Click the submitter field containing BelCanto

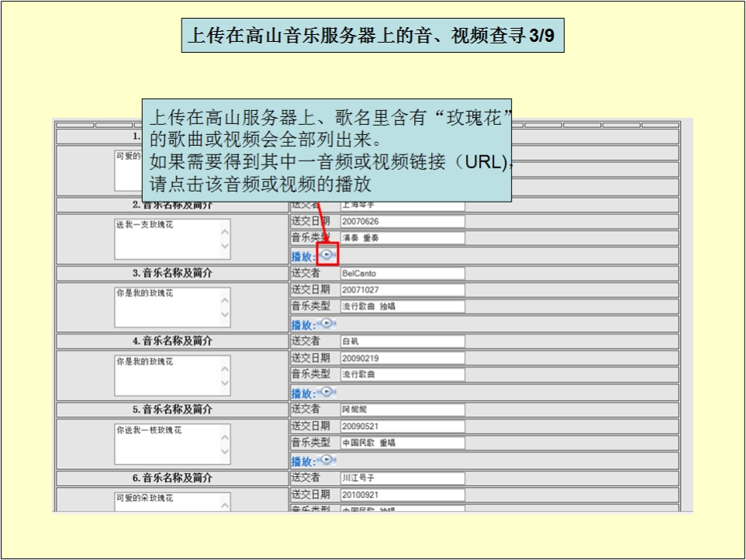click(x=402, y=274)
